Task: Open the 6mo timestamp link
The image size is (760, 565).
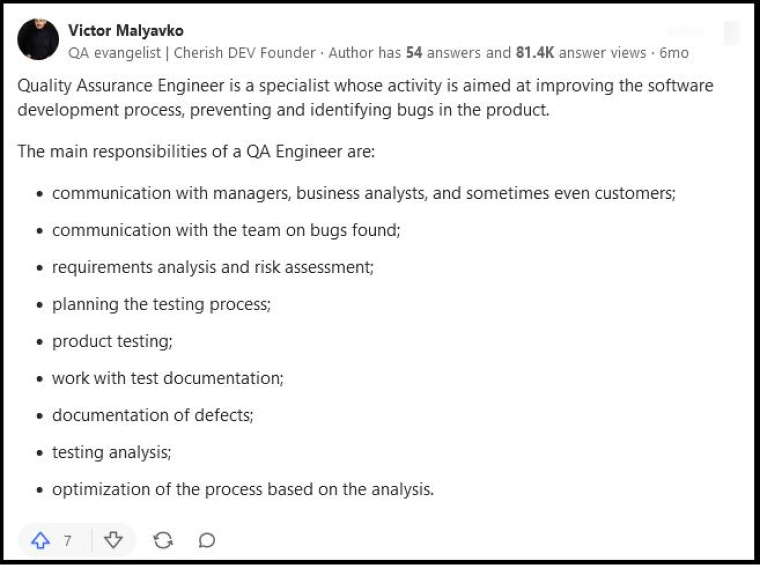Action: click(x=674, y=52)
